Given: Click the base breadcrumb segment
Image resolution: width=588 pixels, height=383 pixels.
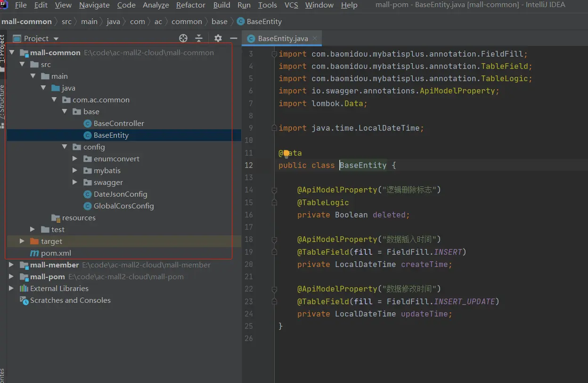Looking at the screenshot, I should [220, 22].
